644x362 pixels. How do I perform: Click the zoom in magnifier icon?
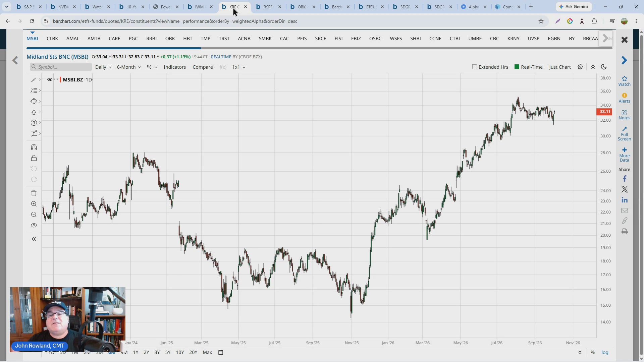pos(34,204)
